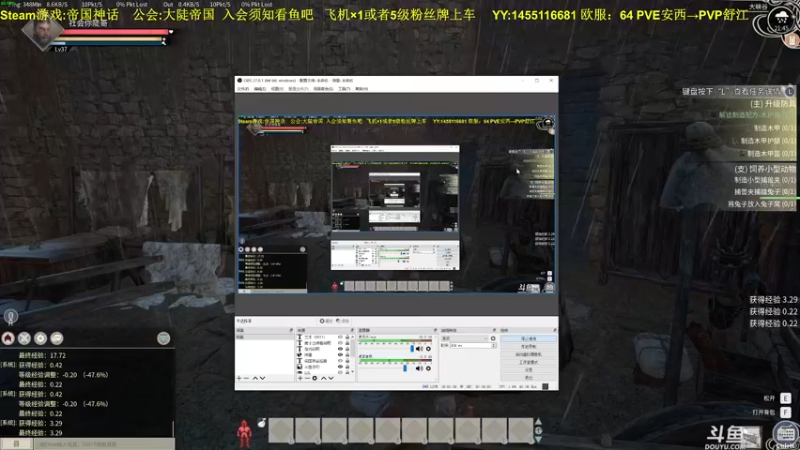Screen dimensions: 800x450
Task: Toggle visibility eye of top source row
Action: point(340,337)
